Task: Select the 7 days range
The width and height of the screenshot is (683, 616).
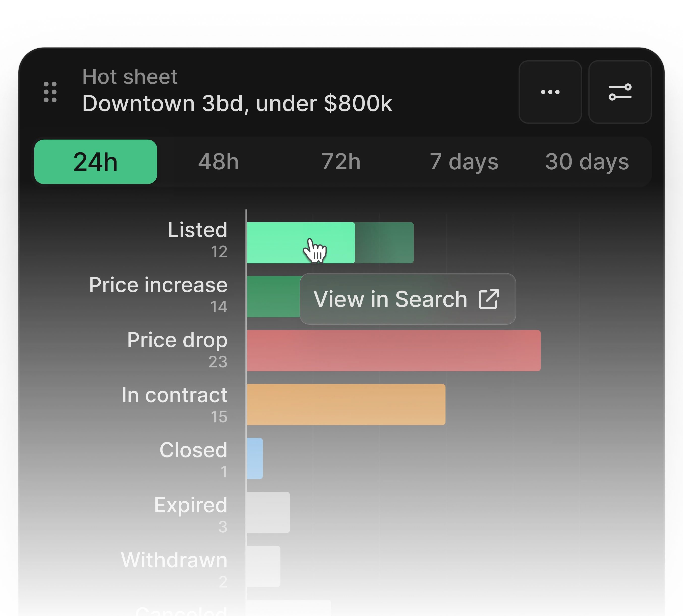Action: pyautogui.click(x=464, y=162)
